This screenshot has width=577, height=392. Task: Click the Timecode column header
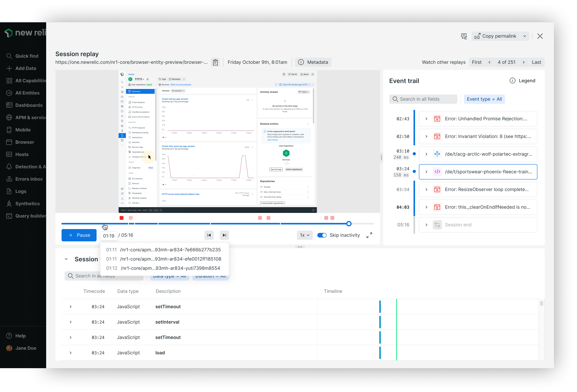(94, 291)
